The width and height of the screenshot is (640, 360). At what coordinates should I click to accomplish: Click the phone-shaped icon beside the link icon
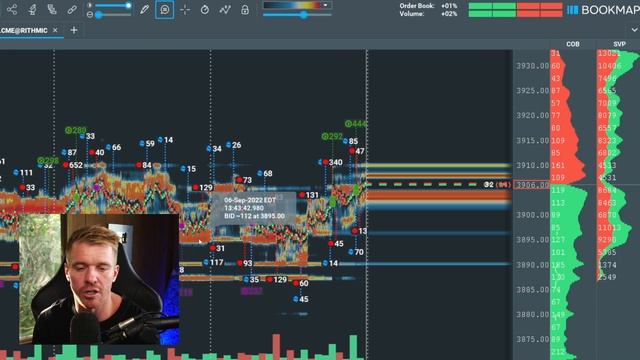(x=52, y=9)
